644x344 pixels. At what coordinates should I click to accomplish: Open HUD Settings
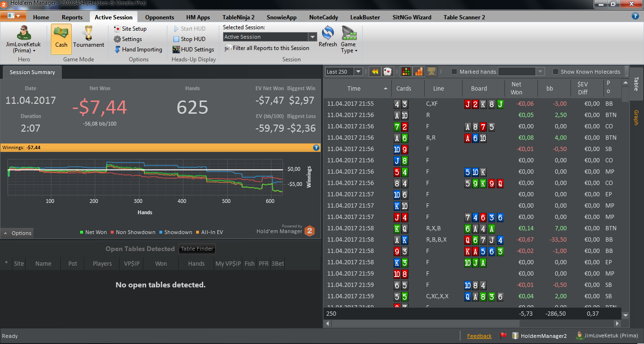click(x=193, y=50)
